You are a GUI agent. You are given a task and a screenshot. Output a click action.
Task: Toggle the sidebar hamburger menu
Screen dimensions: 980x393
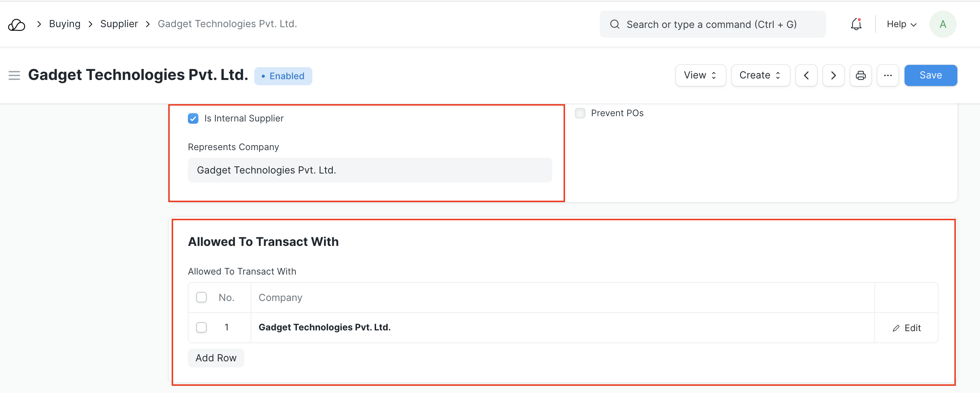coord(14,75)
